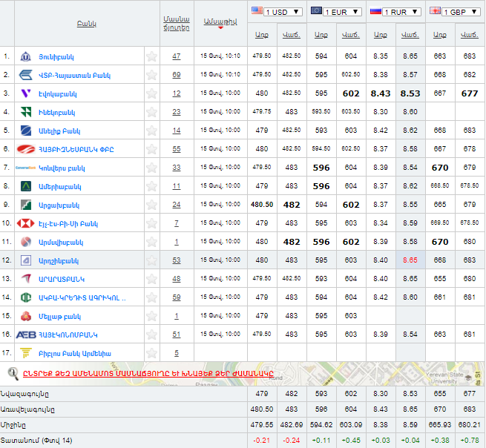486x448 pixels.
Task: Click the magnifier icon beside the map banner
Action: click(x=13, y=373)
